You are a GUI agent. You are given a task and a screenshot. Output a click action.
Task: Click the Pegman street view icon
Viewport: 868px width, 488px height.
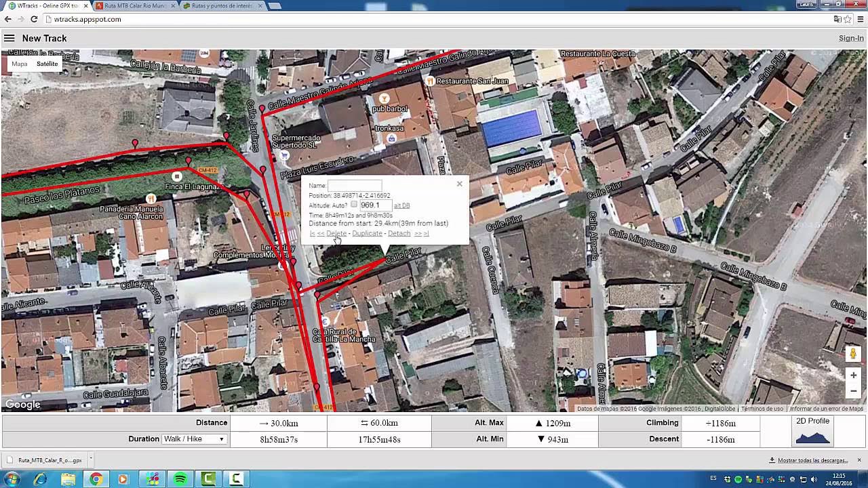[x=852, y=353]
